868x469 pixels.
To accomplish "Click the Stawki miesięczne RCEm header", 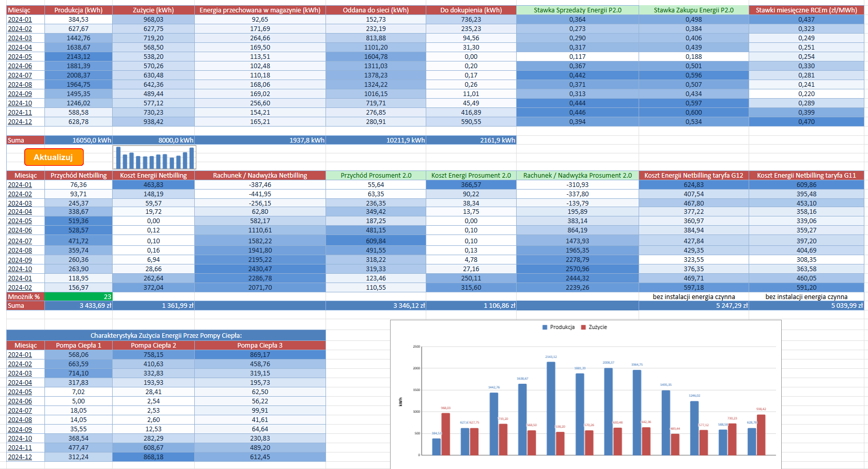I will [806, 10].
